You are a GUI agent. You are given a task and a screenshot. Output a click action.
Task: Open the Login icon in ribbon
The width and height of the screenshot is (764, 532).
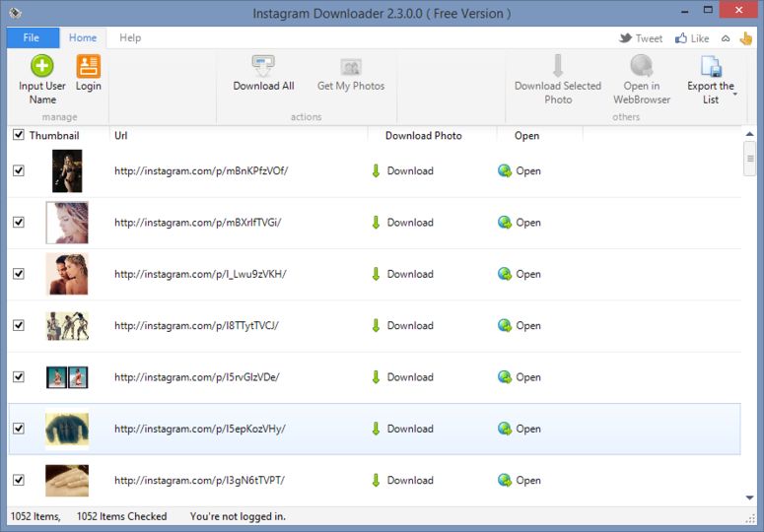click(88, 66)
